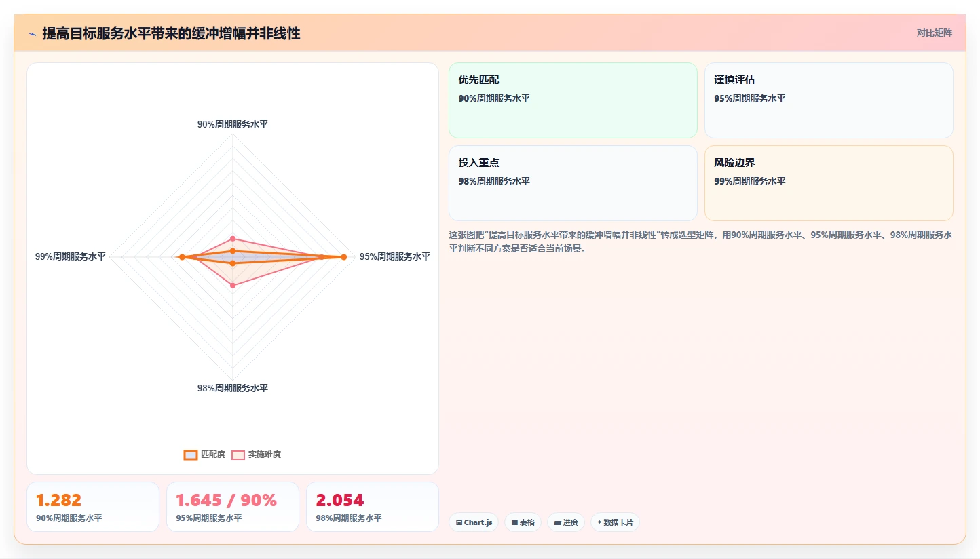
Task: Click the 2.054 stat value
Action: click(340, 501)
